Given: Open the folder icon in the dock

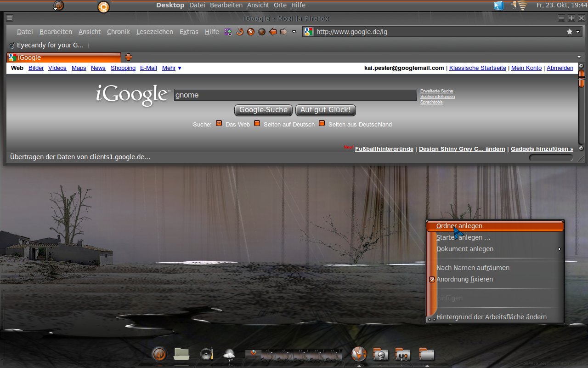Looking at the screenshot, I should pyautogui.click(x=181, y=354).
